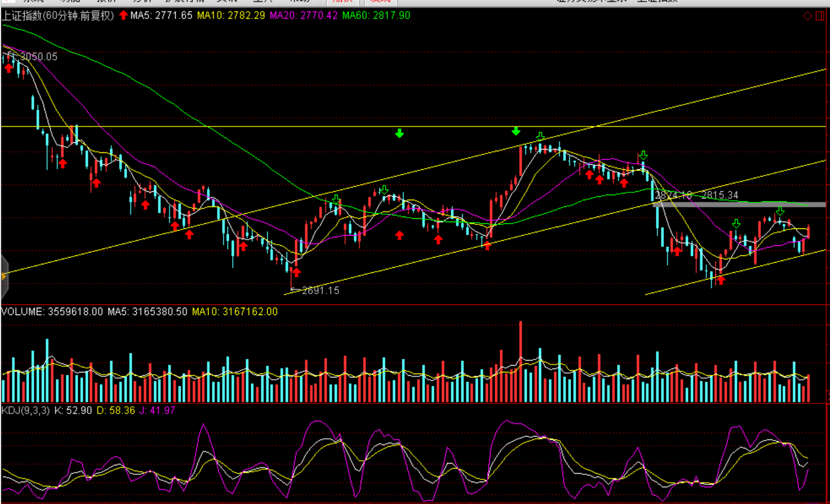Click the 2815.34 price annotation

click(720, 195)
